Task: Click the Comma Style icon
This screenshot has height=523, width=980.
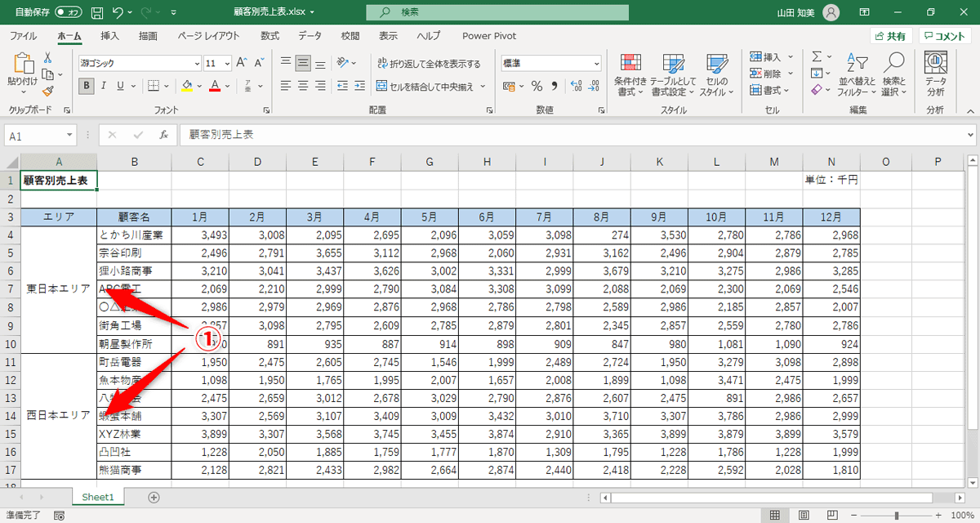Action: click(x=554, y=86)
